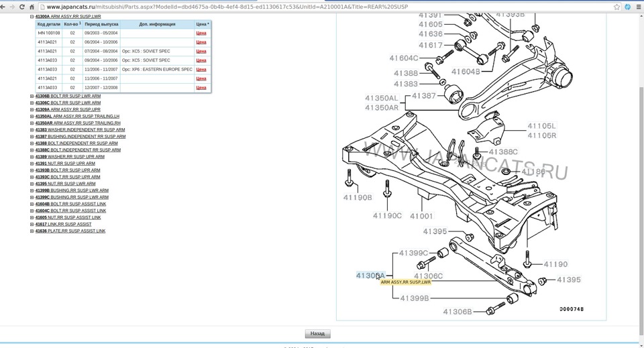644x348 pixels.
Task: Click the 41190B bolt label in diagram
Action: point(358,197)
